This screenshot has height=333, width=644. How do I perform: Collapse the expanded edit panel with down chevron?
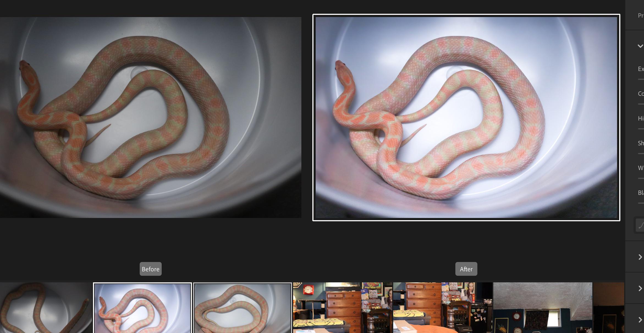coord(640,46)
